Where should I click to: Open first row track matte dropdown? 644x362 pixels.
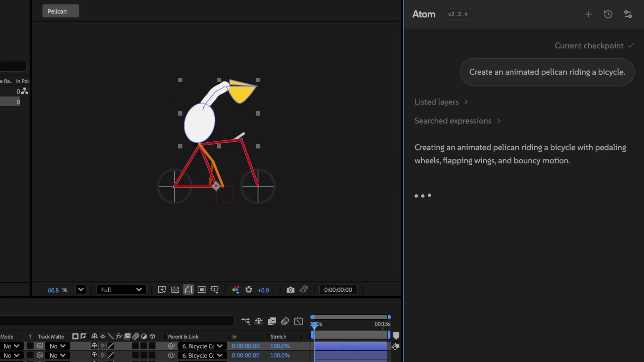click(58, 346)
